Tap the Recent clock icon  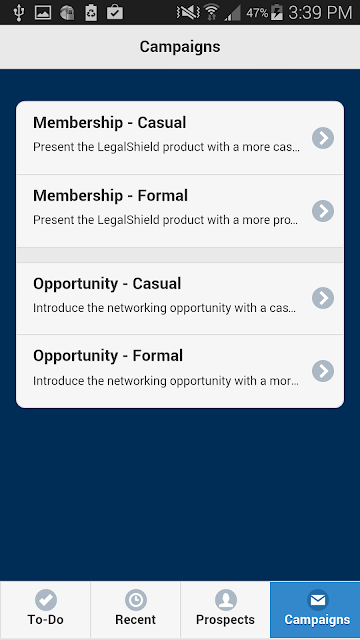136,600
